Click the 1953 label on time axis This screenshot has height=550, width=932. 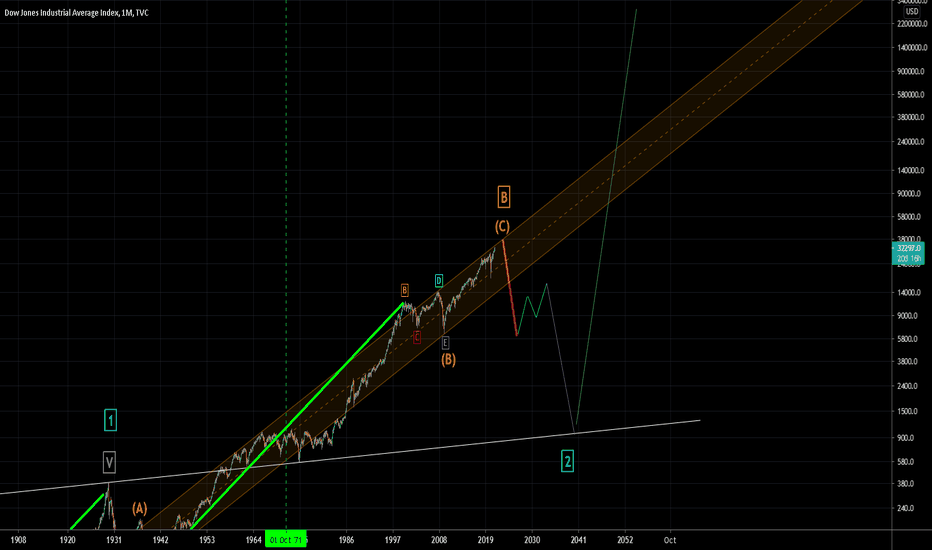coord(207,540)
